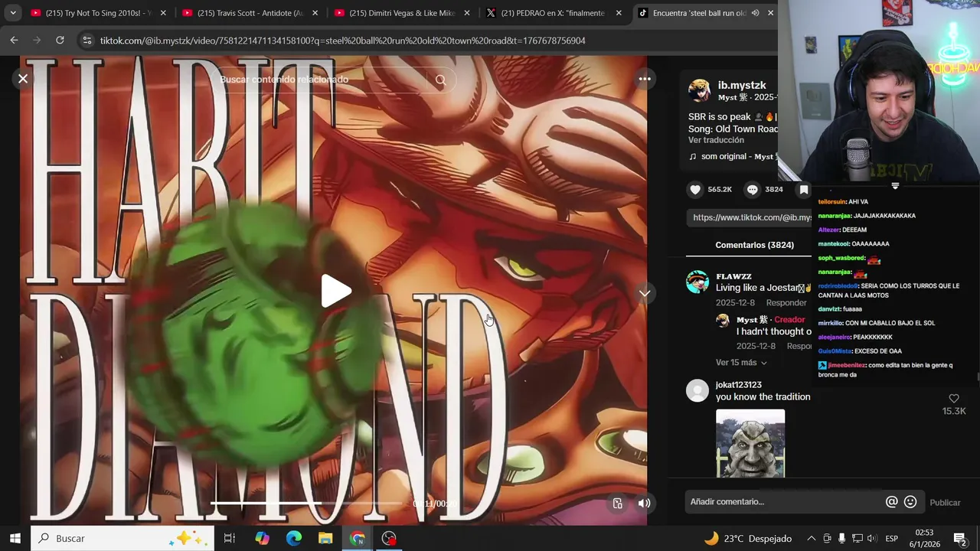Open the Windows notification center
The width and height of the screenshot is (980, 551).
click(x=960, y=538)
